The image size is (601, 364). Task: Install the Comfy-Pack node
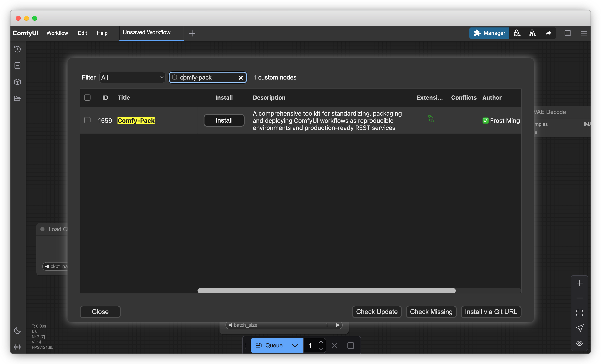(x=224, y=120)
